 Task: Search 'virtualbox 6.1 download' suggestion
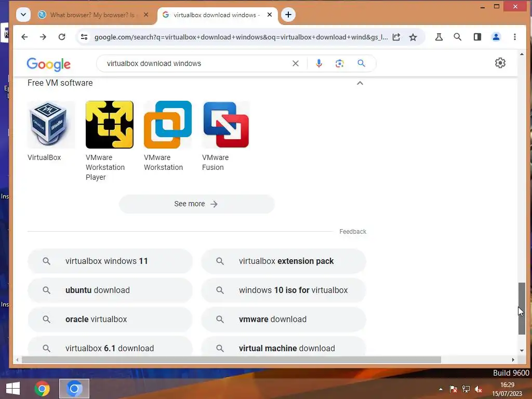point(110,347)
